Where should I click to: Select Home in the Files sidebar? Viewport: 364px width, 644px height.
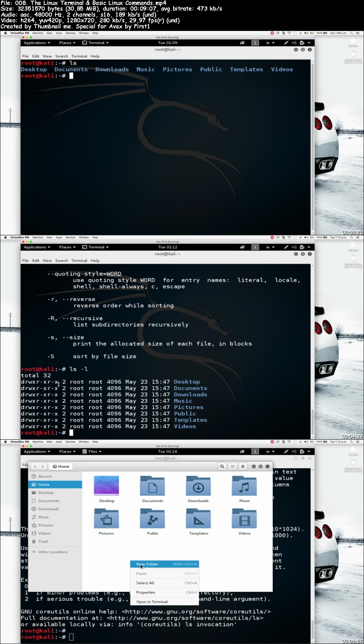pos(55,484)
